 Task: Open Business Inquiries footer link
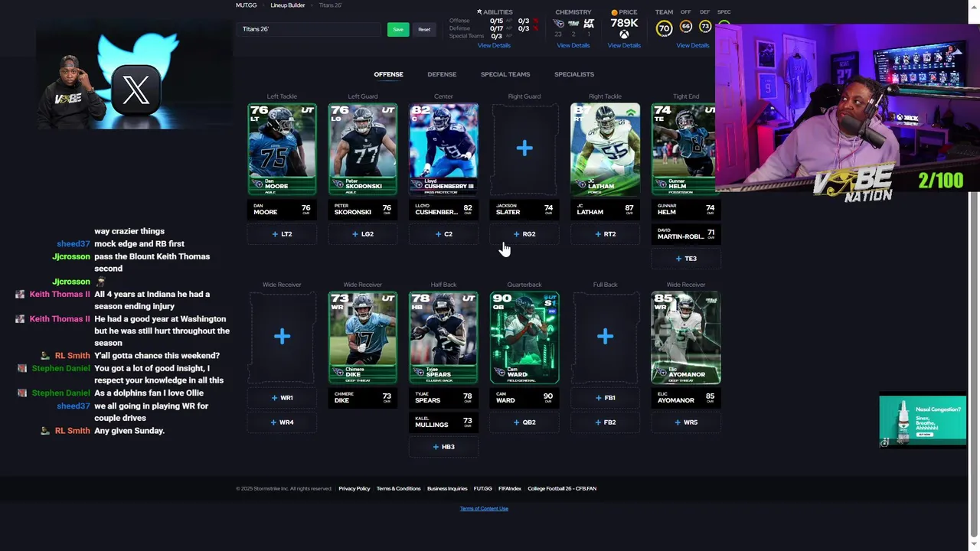click(447, 488)
